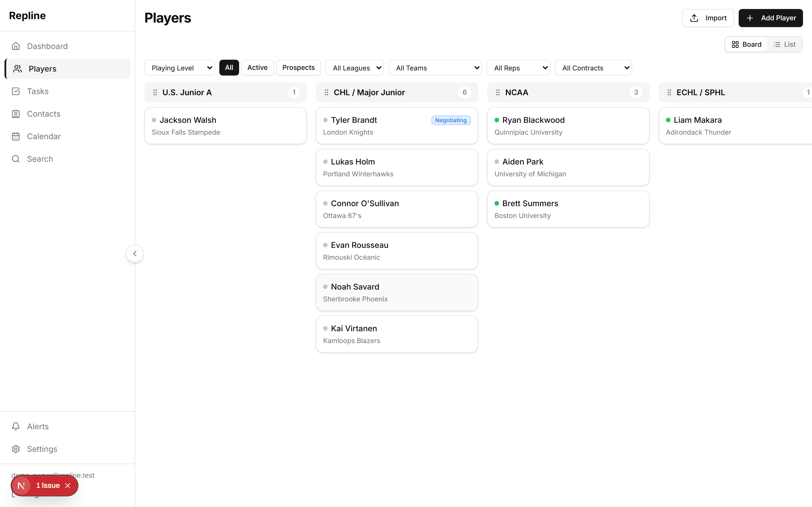
Task: Click the Contacts badge icon in sidebar
Action: coord(16,114)
